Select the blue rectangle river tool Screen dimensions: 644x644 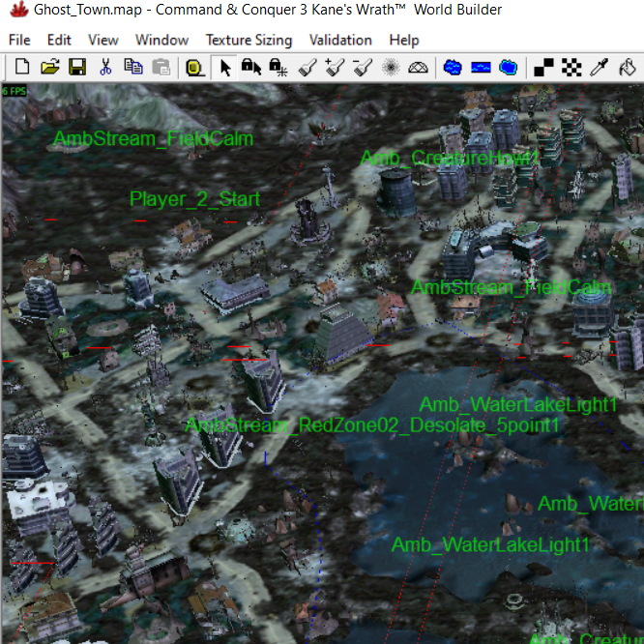point(481,67)
